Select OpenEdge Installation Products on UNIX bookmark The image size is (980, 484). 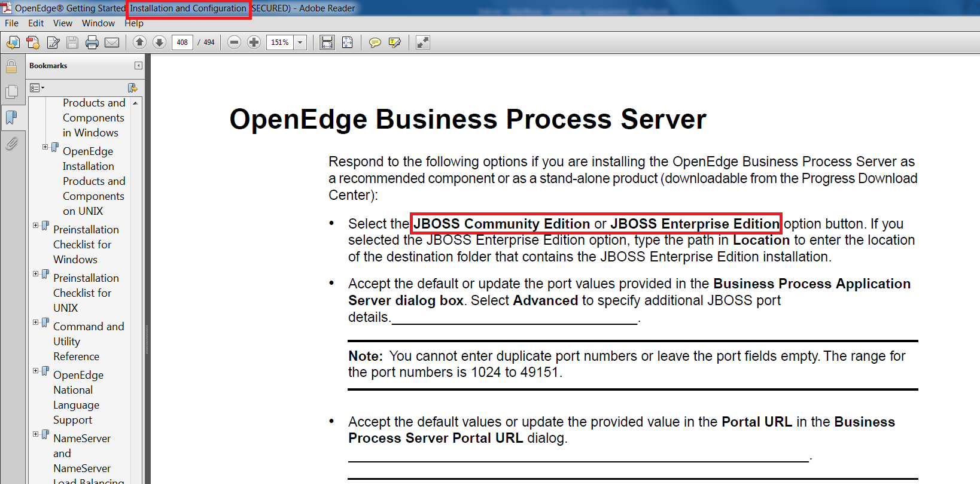click(x=94, y=181)
